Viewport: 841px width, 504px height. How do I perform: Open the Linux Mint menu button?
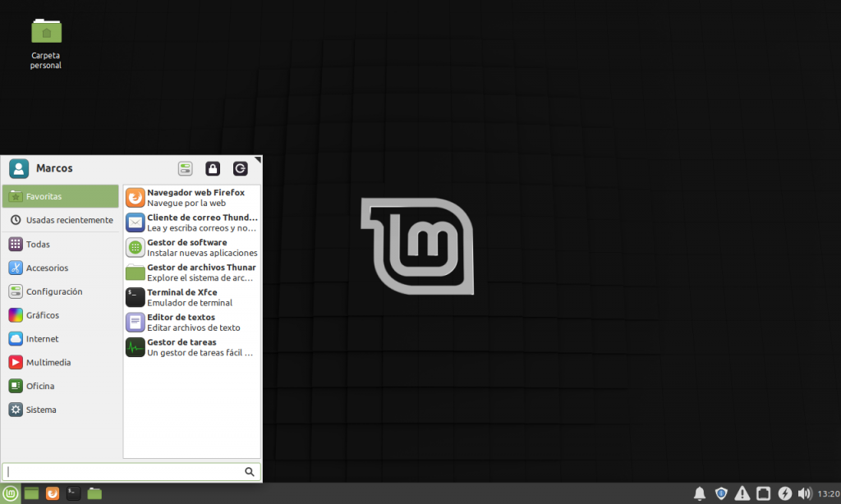click(x=9, y=493)
